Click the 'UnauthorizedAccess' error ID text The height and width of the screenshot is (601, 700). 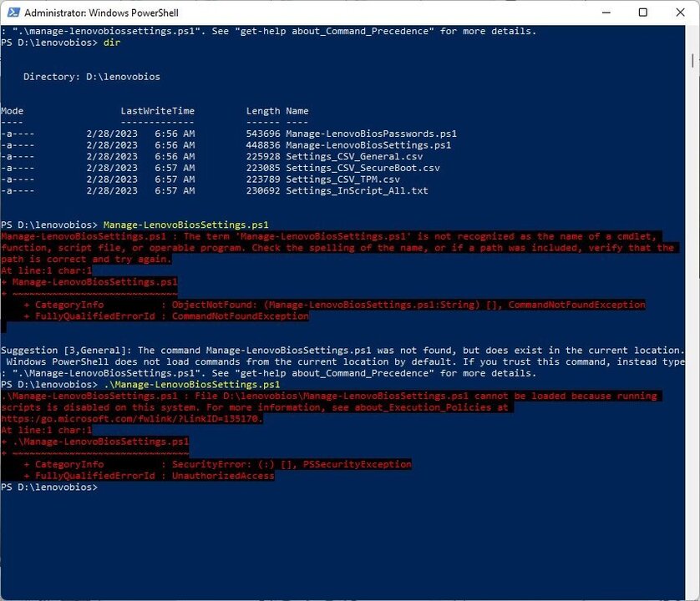[x=223, y=476]
